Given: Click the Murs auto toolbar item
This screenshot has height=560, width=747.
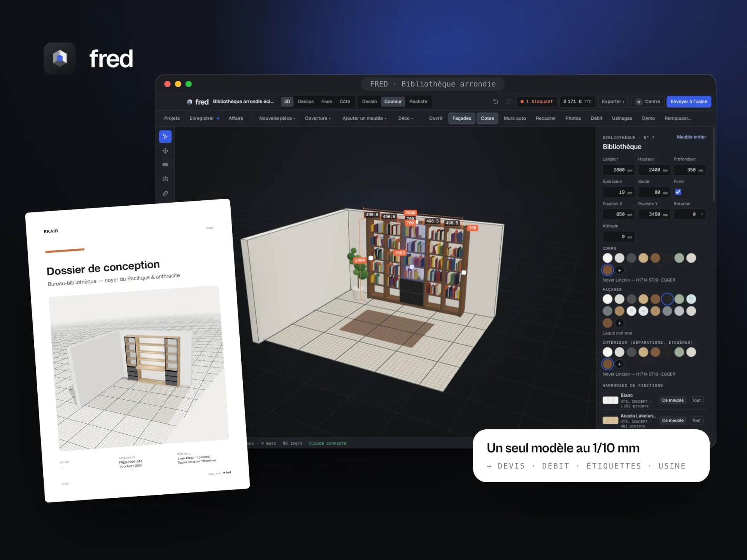Looking at the screenshot, I should pyautogui.click(x=514, y=118).
